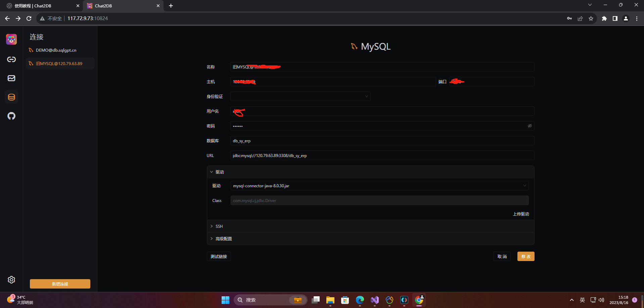Image resolution: width=644 pixels, height=308 pixels.
Task: Open the Windows Start menu
Action: (225, 300)
